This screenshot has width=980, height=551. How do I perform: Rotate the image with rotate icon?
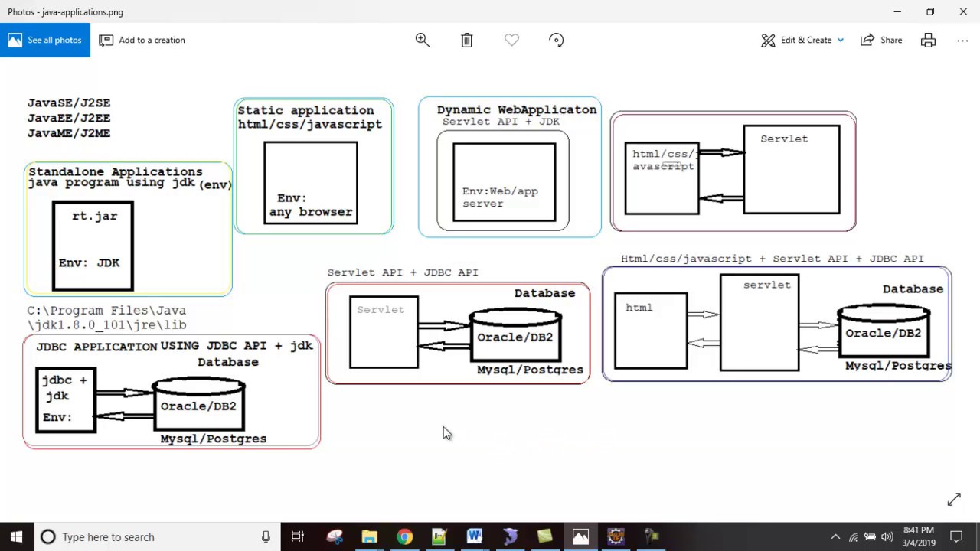tap(557, 40)
